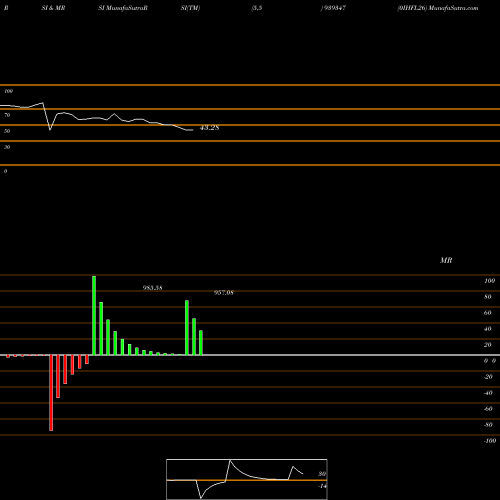
Task: Click the '(5,5' parameter text in header
Action: point(257,8)
